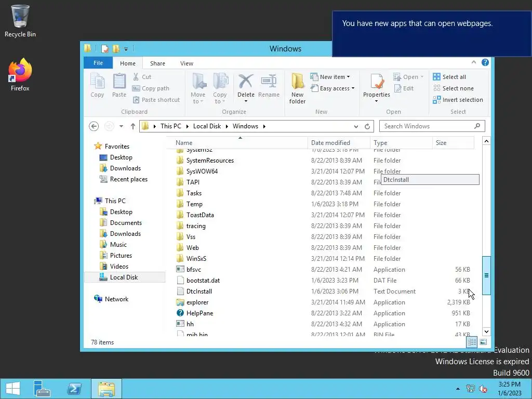The width and height of the screenshot is (532, 399).
Task: Click the scrollbar up arrow
Action: pyautogui.click(x=486, y=141)
